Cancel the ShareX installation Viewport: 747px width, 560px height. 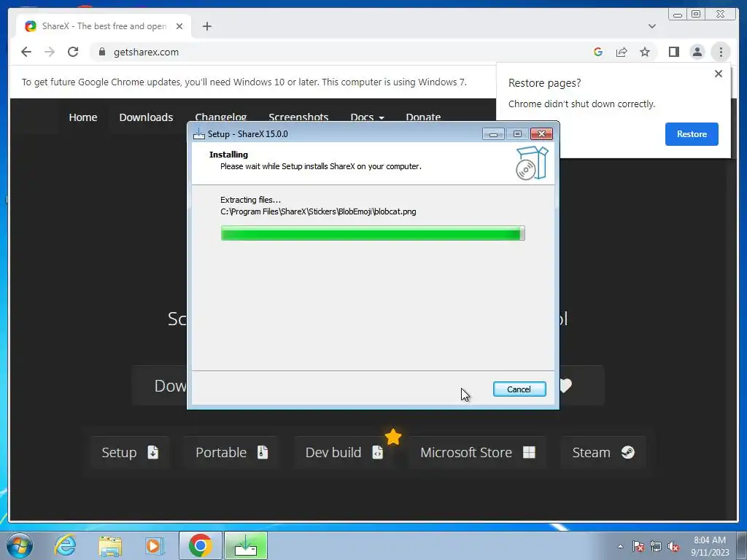point(519,389)
